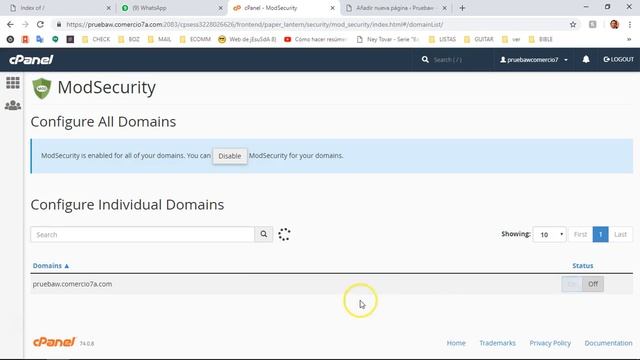Open Home footer link

pyautogui.click(x=456, y=343)
